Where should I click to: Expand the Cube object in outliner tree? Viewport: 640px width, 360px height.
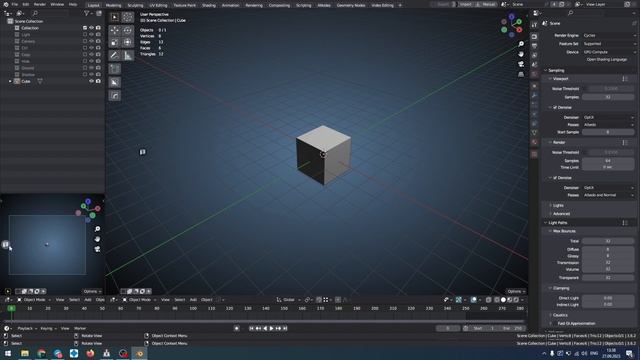[x=10, y=81]
